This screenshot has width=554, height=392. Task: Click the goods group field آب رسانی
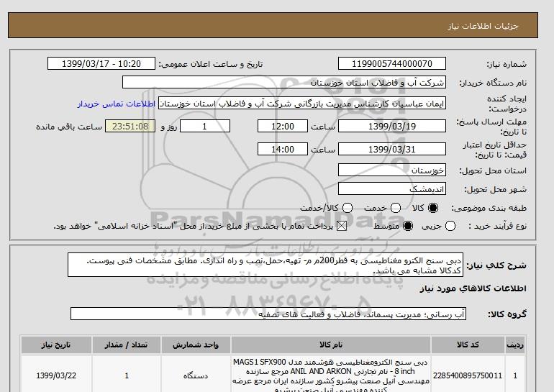tap(268, 314)
